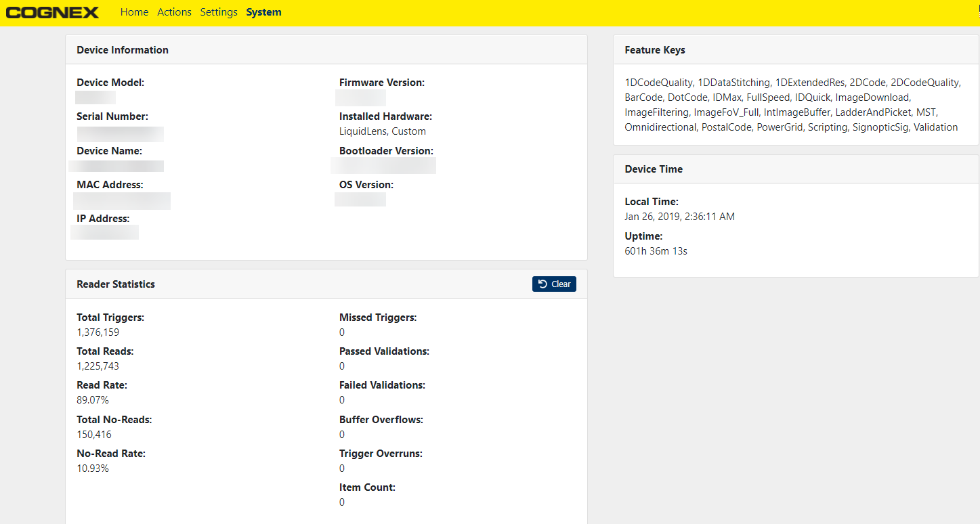This screenshot has width=980, height=524.
Task: Click the Total No-Reads value 150,416
Action: pyautogui.click(x=94, y=435)
